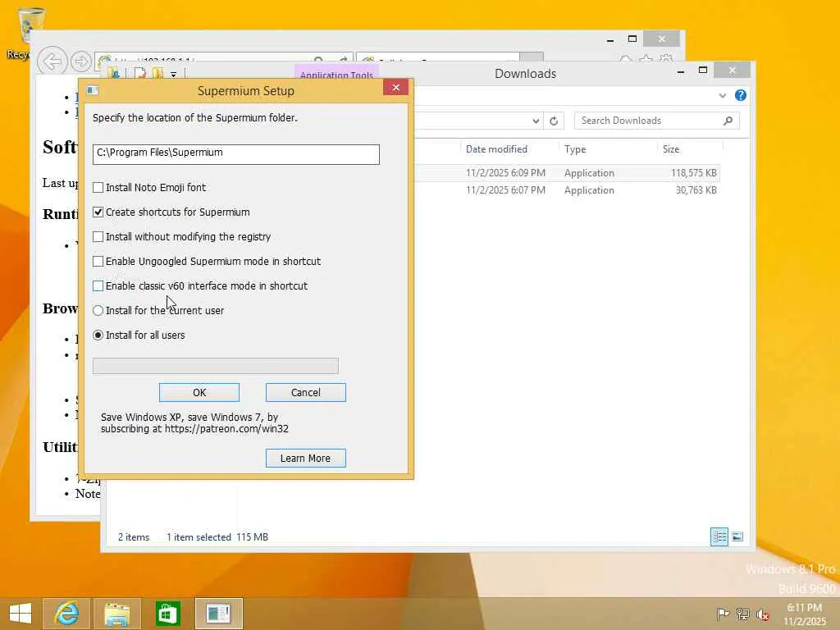Click the installation progress bar
Image resolution: width=840 pixels, height=630 pixels.
(x=216, y=366)
